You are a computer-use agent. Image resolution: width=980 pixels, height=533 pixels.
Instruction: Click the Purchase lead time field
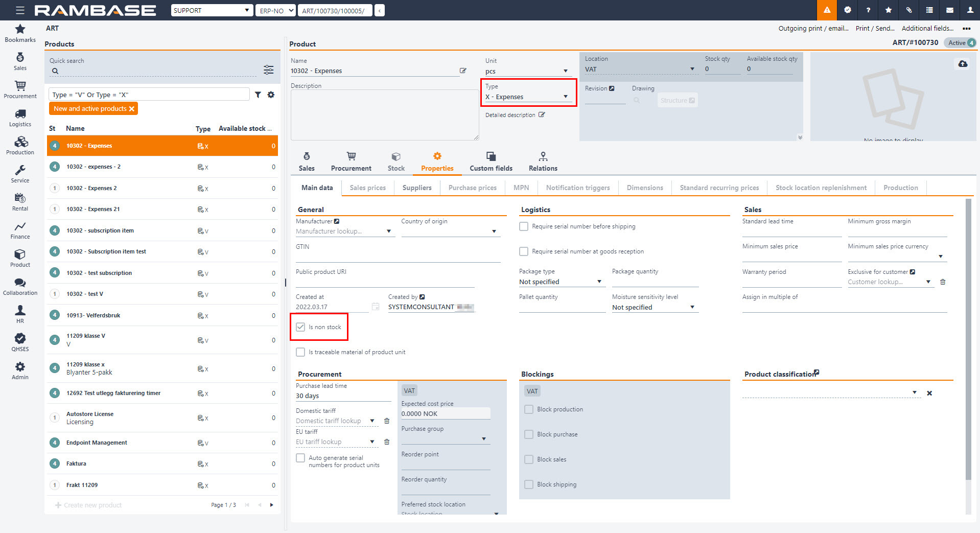tap(342, 396)
